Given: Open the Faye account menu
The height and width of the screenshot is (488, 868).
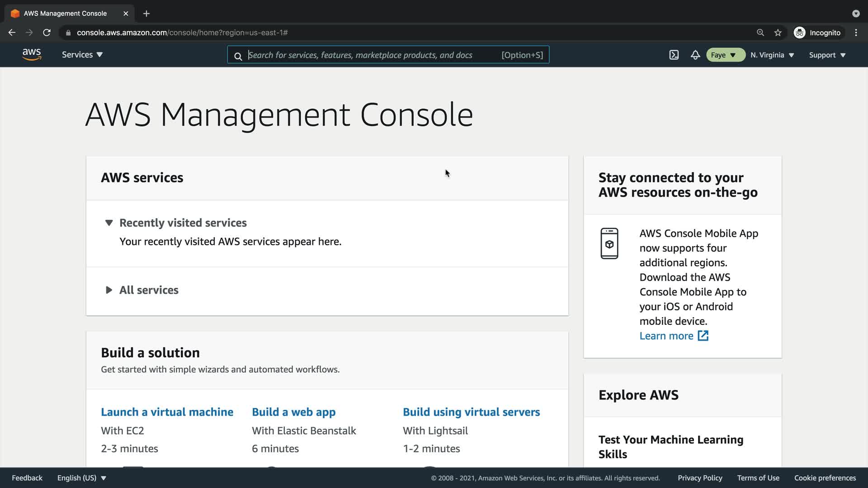Looking at the screenshot, I should (x=725, y=55).
